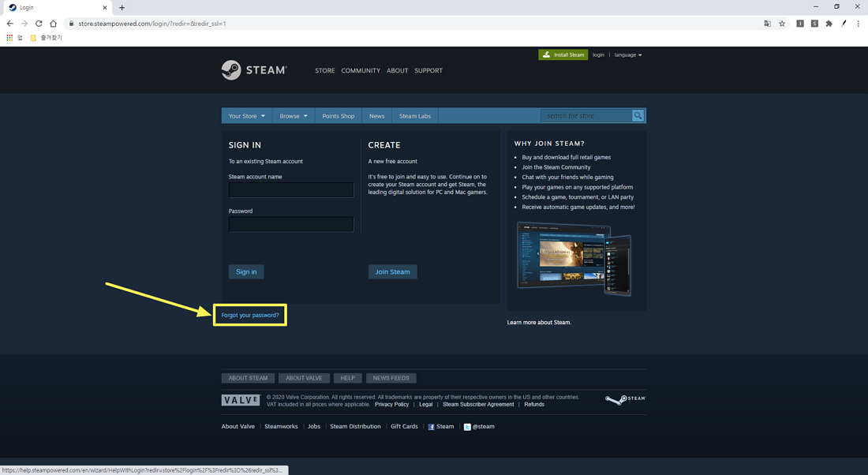The width and height of the screenshot is (868, 475).
Task: Click the Join Steam button
Action: (392, 272)
